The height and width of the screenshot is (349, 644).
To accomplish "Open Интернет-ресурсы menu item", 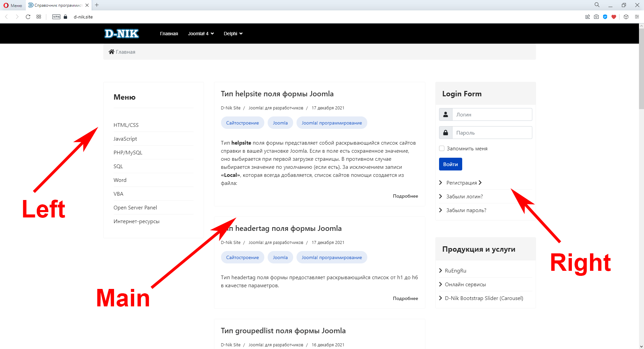I will [137, 221].
